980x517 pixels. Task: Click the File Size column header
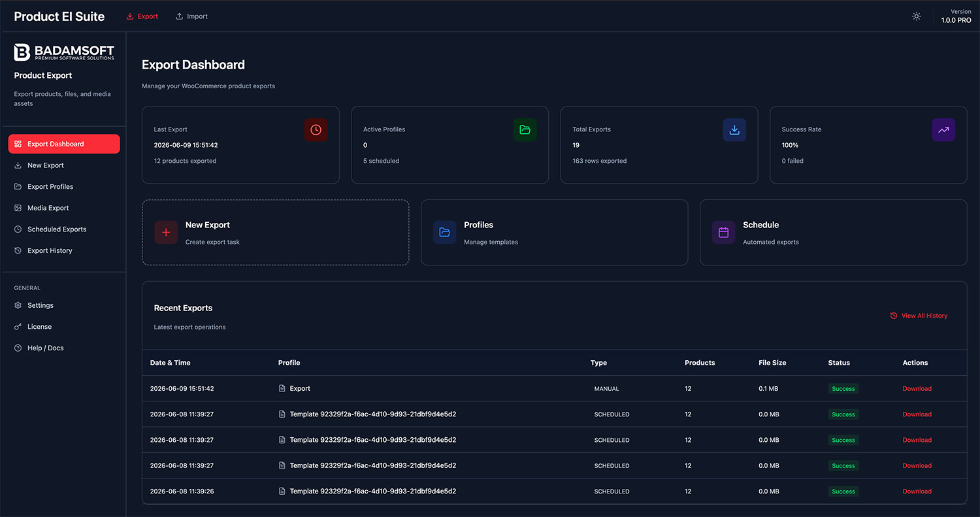point(772,363)
